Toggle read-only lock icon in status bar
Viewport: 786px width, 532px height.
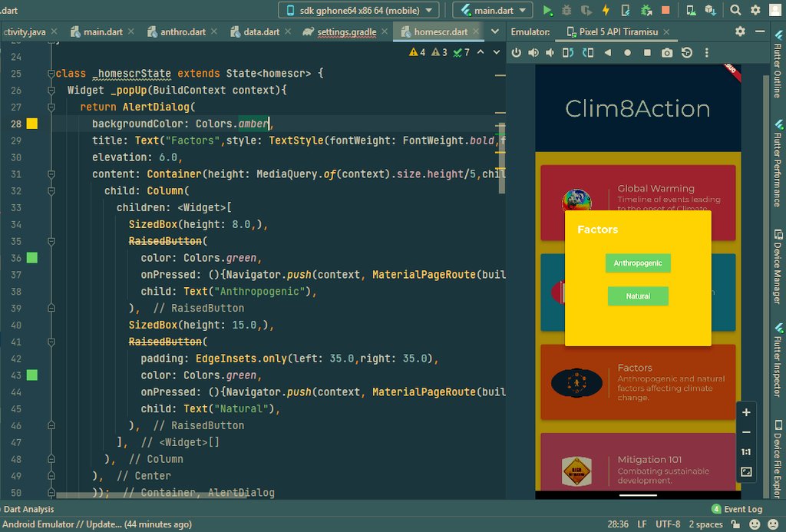pyautogui.click(x=735, y=524)
